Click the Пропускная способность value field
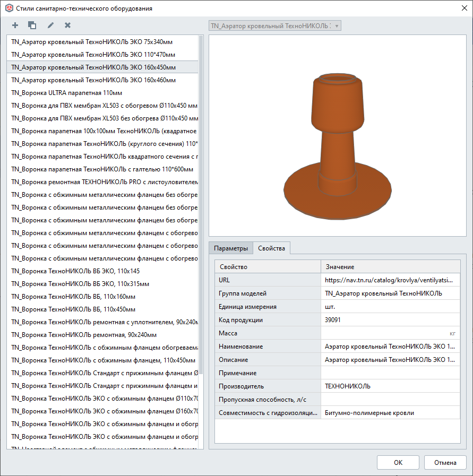473x476 pixels. [390, 400]
